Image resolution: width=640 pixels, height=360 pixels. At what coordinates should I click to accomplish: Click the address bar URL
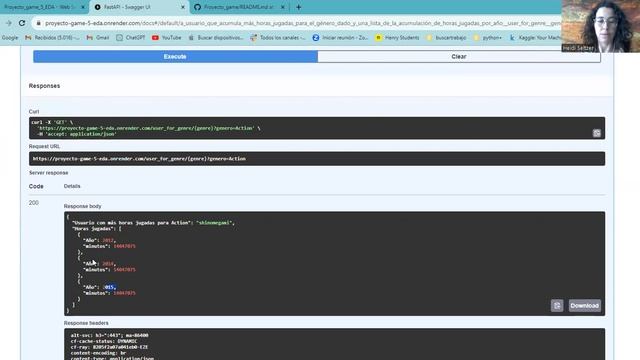[x=302, y=23]
